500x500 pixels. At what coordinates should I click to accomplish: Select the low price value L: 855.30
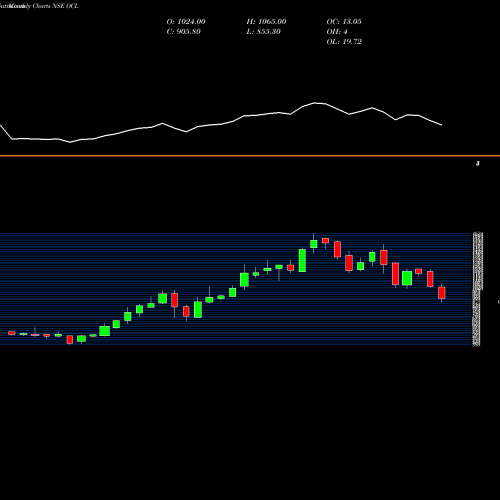pos(264,32)
